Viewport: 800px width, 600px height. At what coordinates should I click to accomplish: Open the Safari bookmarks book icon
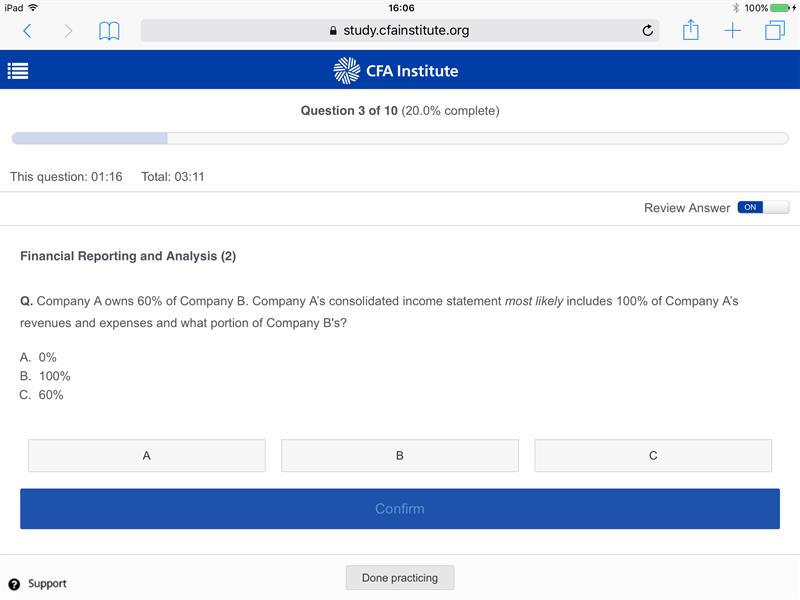tap(109, 31)
